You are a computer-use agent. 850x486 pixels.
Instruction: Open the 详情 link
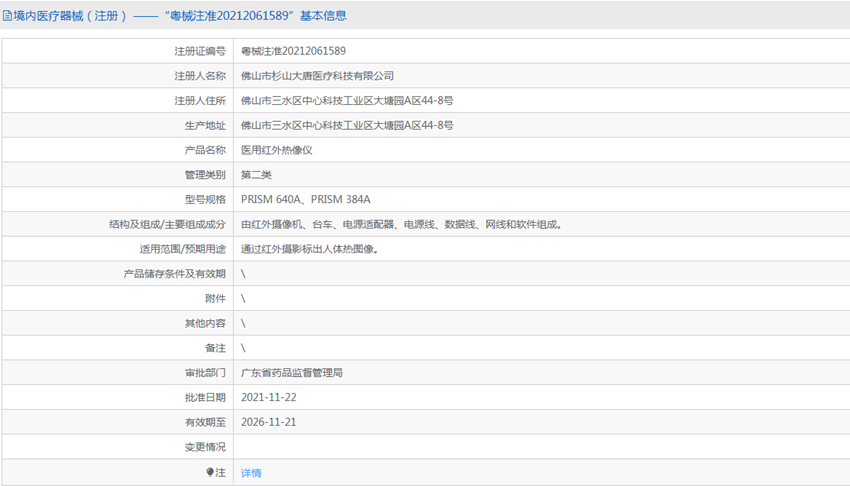(x=251, y=473)
